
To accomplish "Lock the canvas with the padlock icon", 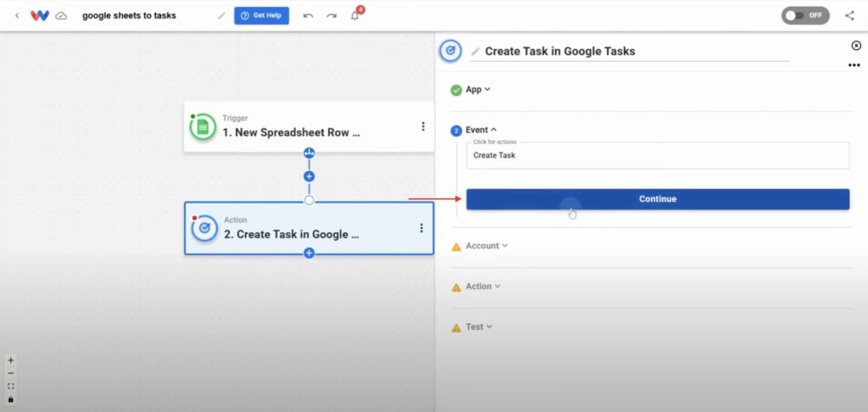I will (x=10, y=399).
